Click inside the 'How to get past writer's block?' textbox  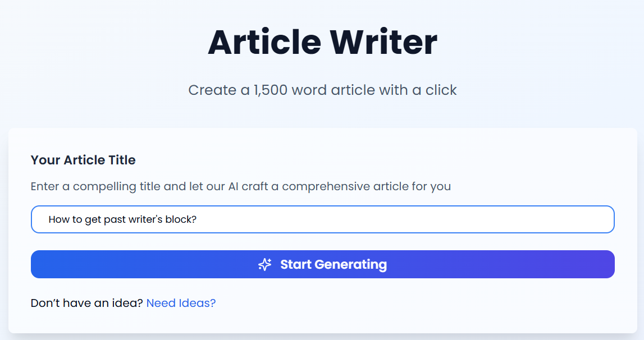click(323, 219)
